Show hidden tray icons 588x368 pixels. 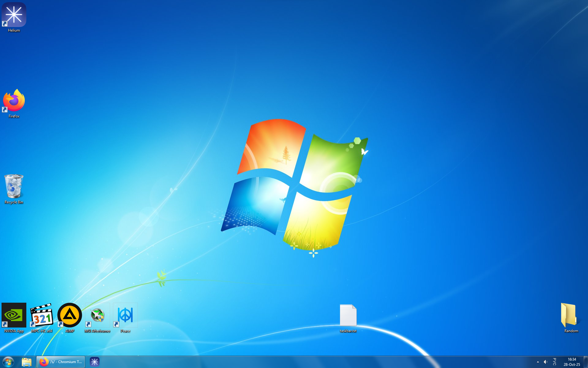[538, 362]
